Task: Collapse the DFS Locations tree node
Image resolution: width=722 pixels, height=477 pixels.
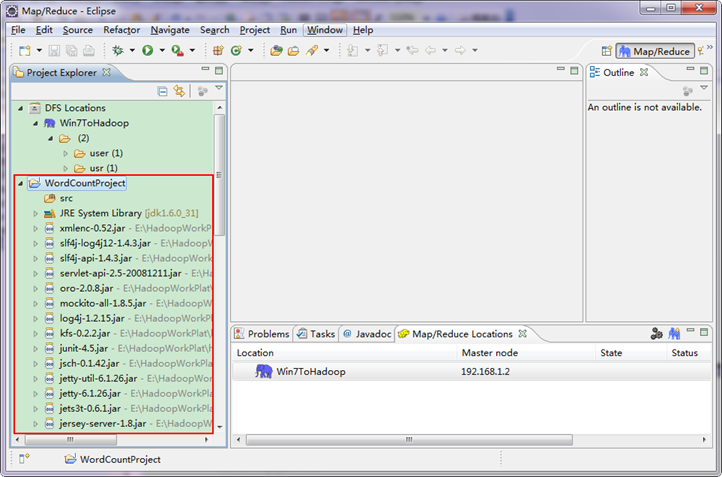Action: [20, 108]
